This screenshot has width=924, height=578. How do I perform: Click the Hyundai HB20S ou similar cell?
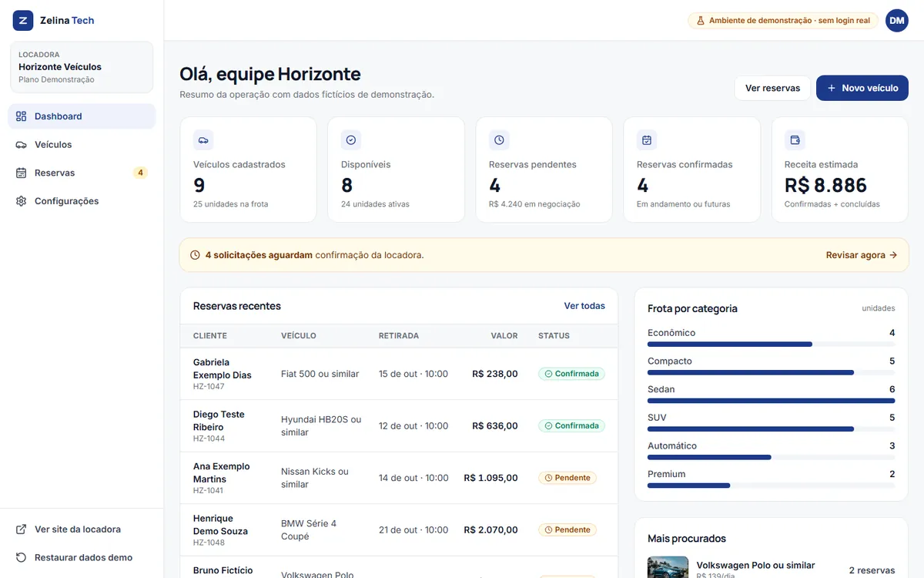point(321,426)
